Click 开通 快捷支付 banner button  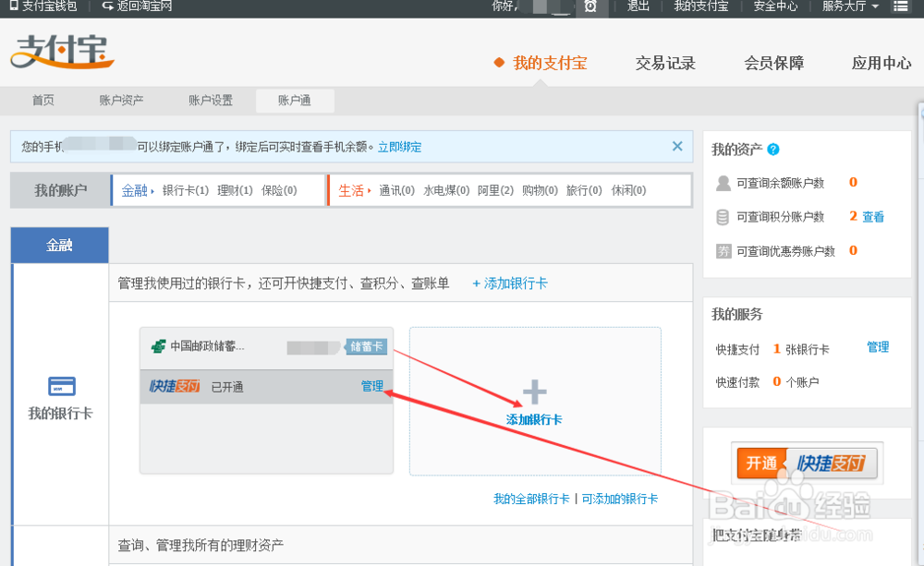(807, 463)
